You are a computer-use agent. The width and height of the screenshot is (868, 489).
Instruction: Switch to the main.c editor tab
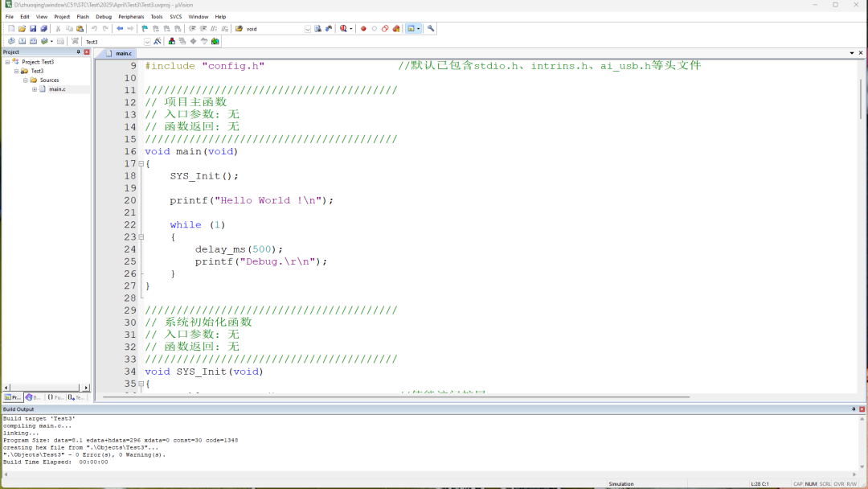(x=118, y=53)
